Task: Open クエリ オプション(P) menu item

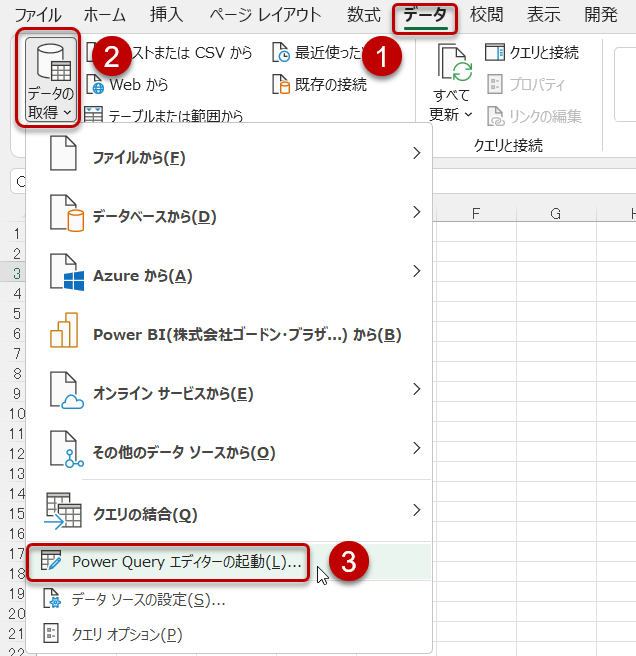Action: click(x=229, y=634)
